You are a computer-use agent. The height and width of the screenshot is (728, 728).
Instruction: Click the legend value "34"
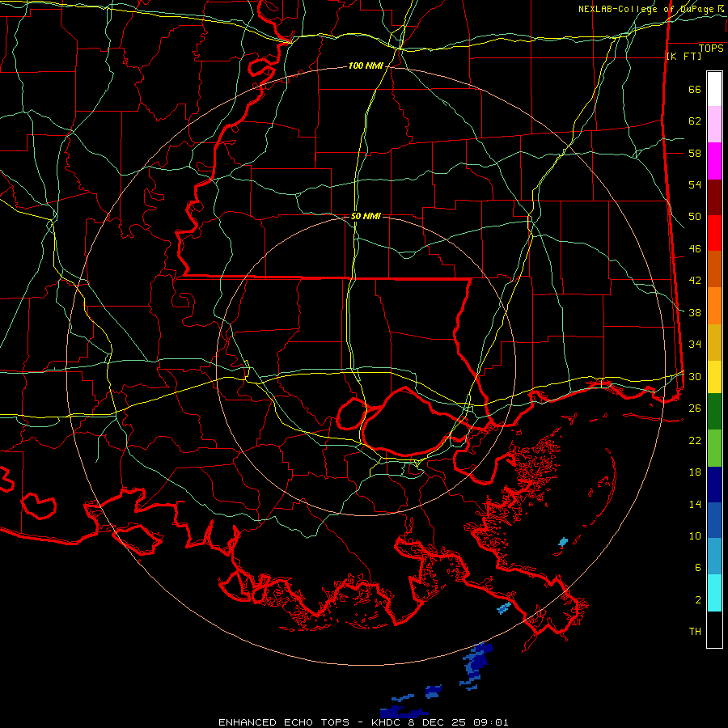695,344
